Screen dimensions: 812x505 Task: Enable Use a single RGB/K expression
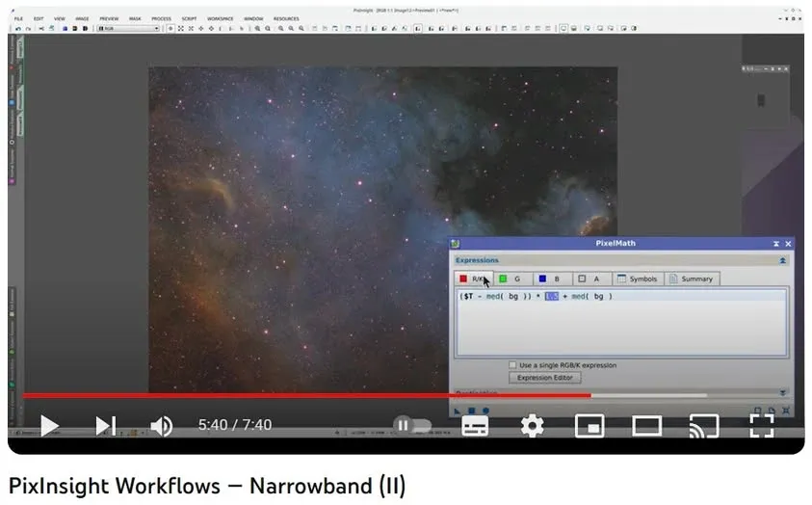point(512,365)
